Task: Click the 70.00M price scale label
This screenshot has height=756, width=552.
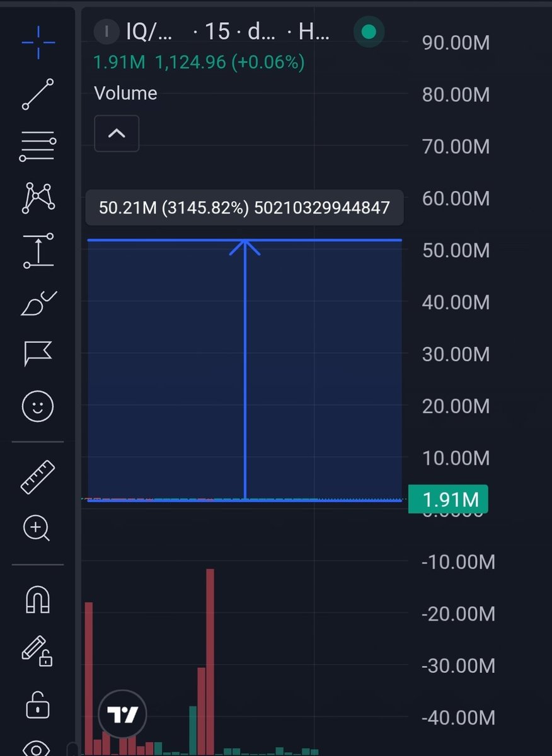Action: coord(456,147)
